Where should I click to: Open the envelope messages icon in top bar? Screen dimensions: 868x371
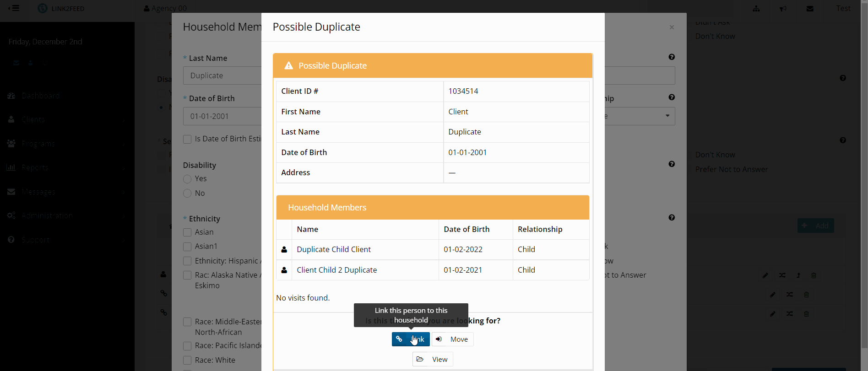pyautogui.click(x=810, y=8)
